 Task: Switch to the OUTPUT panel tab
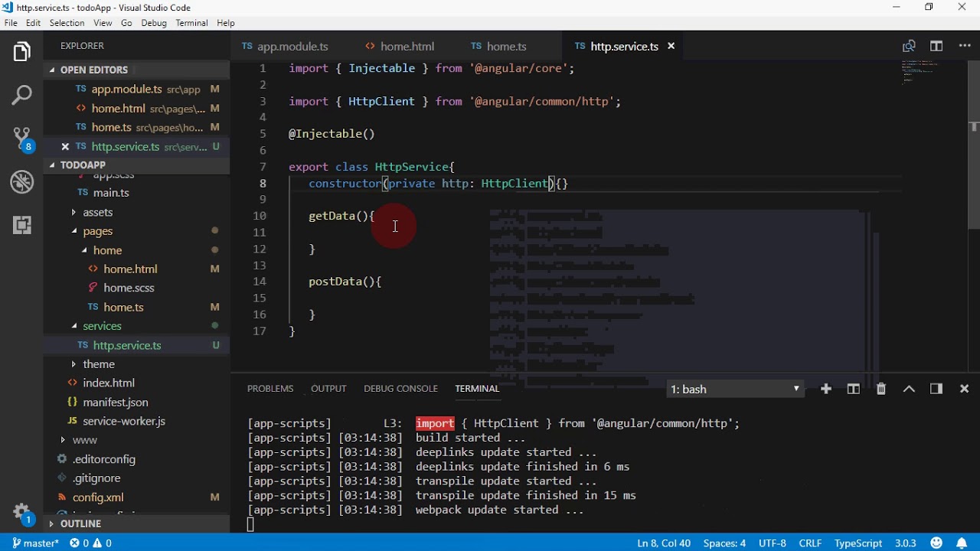(x=328, y=389)
